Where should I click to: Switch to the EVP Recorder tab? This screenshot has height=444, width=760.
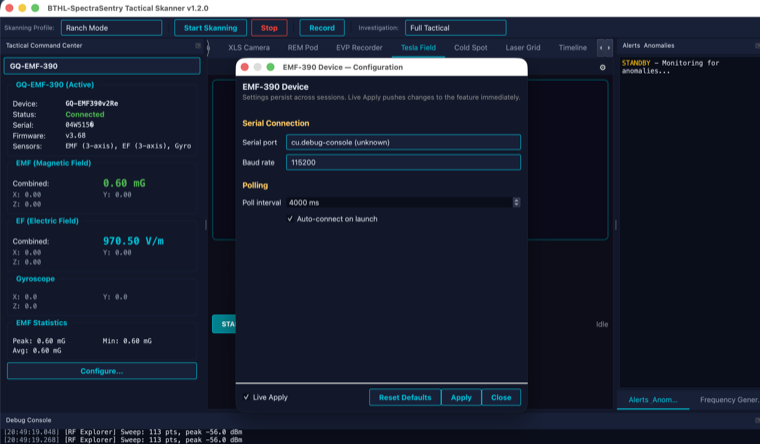tap(359, 48)
